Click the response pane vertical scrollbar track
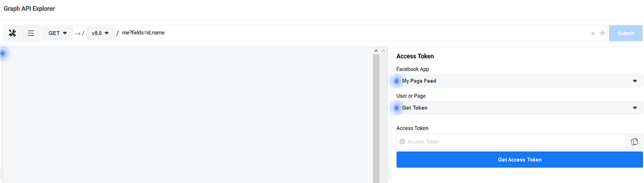This screenshot has height=183, width=644. point(376,118)
